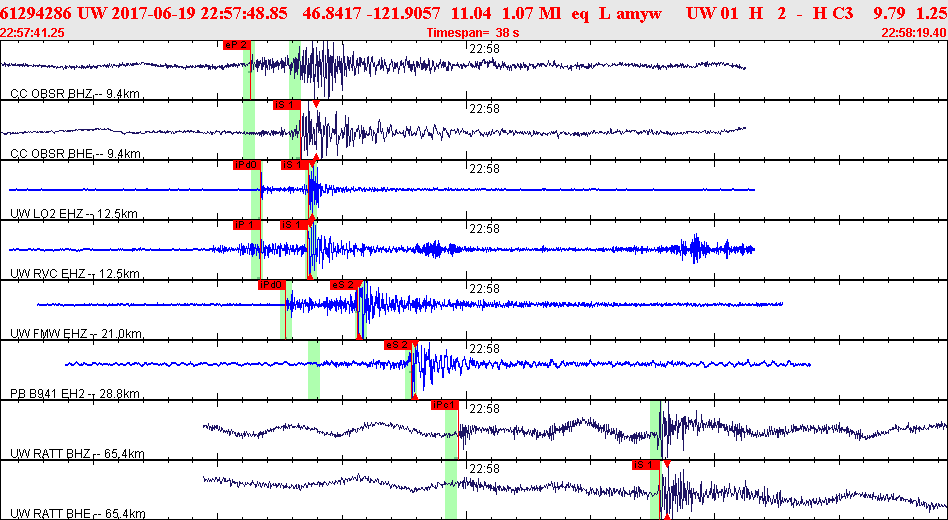Click the 22:58 tick on OBSR BHZ trace
This screenshot has width=948, height=520.
[x=484, y=49]
